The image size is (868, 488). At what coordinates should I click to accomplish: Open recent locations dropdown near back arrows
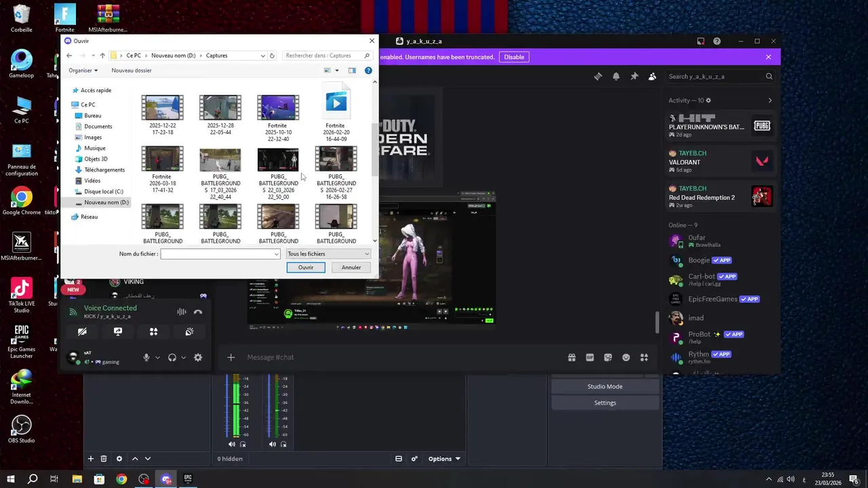tap(92, 56)
